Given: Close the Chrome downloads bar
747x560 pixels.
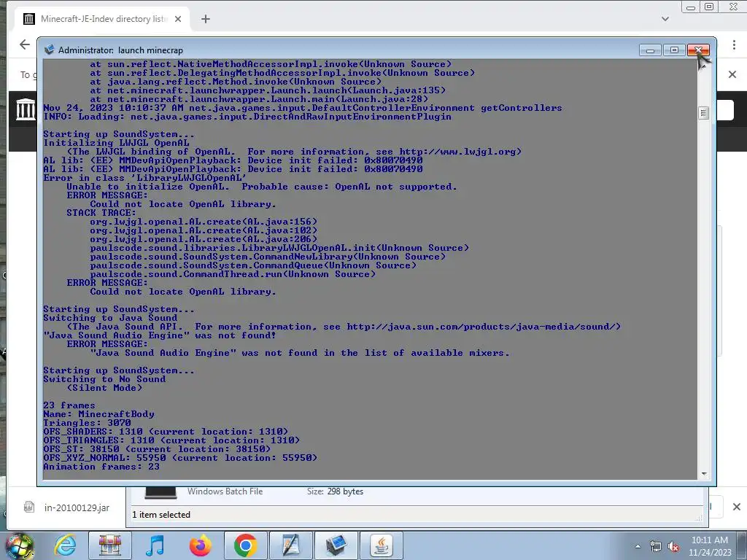Looking at the screenshot, I should point(737,507).
